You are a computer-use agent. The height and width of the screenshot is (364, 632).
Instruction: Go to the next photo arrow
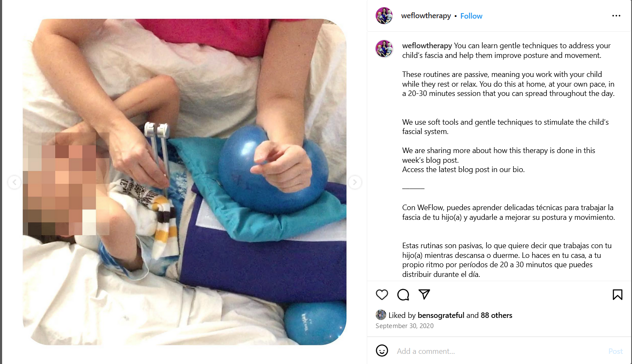coord(354,182)
